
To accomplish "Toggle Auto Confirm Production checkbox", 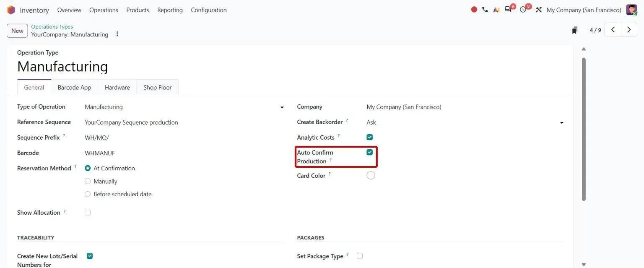I will 369,152.
